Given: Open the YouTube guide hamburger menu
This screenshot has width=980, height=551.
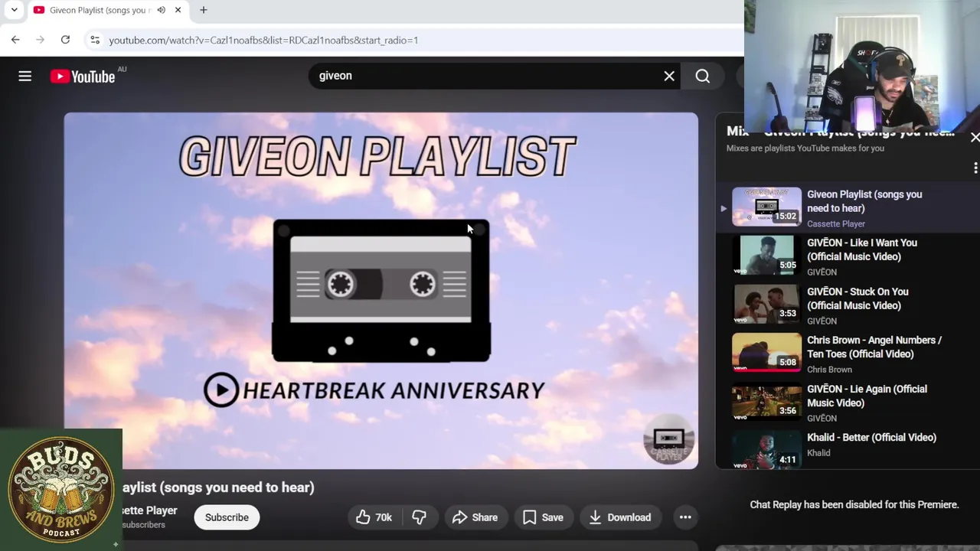Looking at the screenshot, I should 25,76.
